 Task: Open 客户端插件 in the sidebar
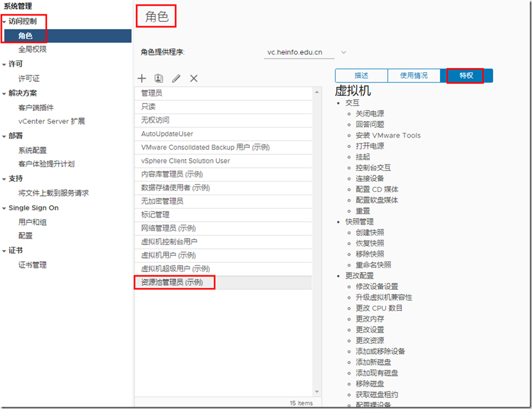36,108
